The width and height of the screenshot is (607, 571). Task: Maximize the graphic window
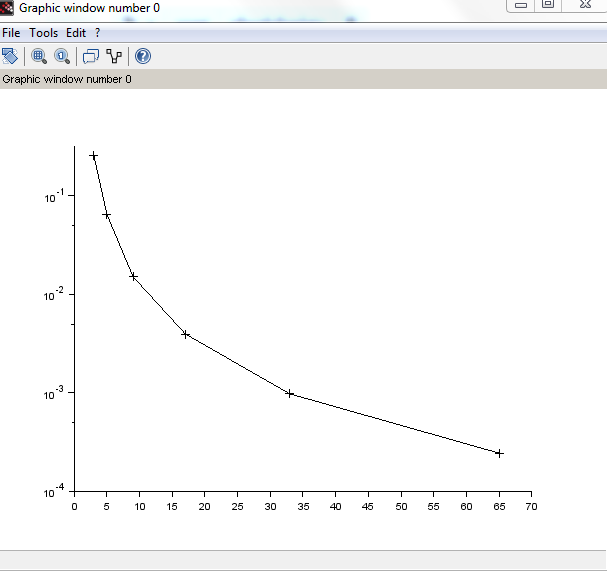tap(548, 5)
